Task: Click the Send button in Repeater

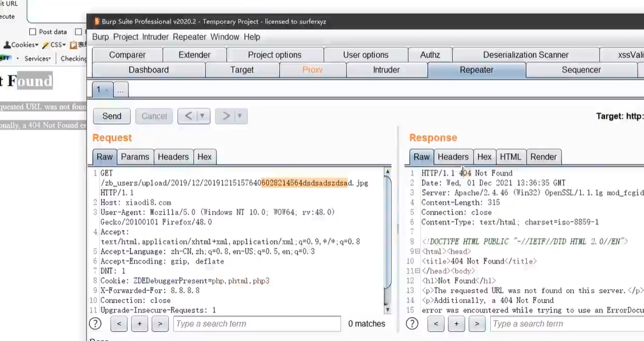Action: pos(112,116)
